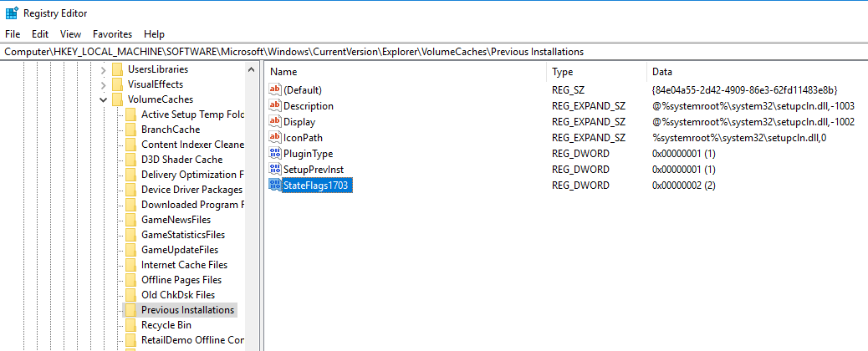Select the VisualEffects folder icon
Image resolution: width=868 pixels, height=351 pixels.
[x=117, y=84]
